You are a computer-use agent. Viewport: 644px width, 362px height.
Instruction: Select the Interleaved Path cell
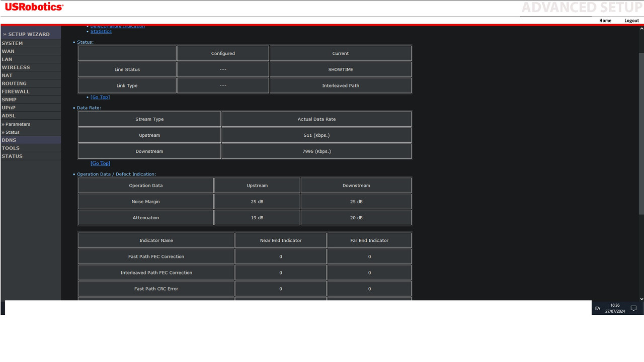341,85
